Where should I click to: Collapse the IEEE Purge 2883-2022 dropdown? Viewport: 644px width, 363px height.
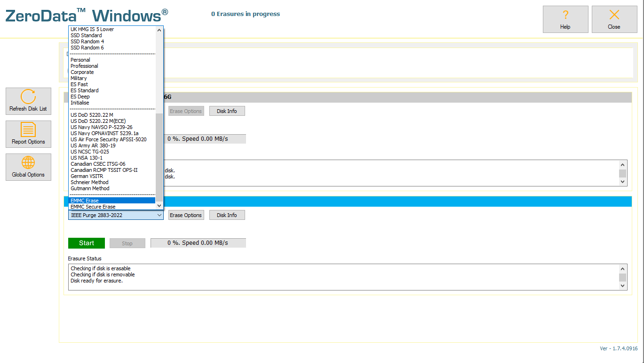(x=116, y=215)
